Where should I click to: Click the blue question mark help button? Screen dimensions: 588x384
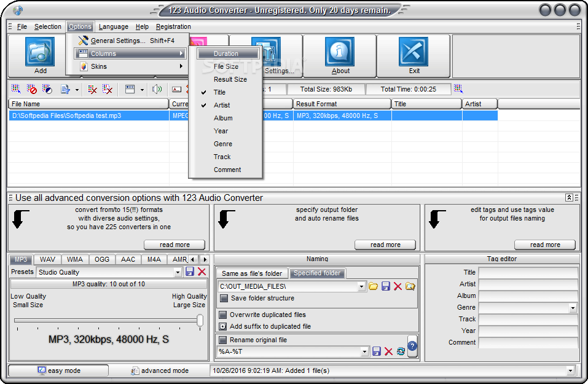pos(412,346)
